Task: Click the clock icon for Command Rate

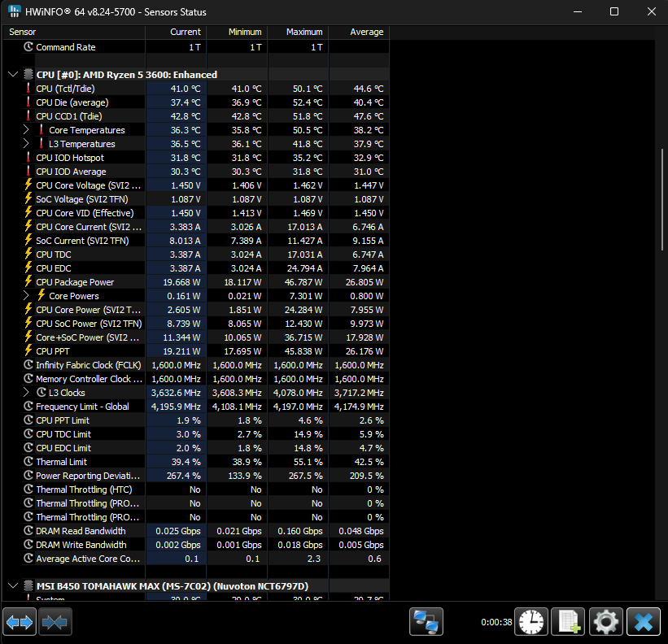Action: tap(28, 47)
